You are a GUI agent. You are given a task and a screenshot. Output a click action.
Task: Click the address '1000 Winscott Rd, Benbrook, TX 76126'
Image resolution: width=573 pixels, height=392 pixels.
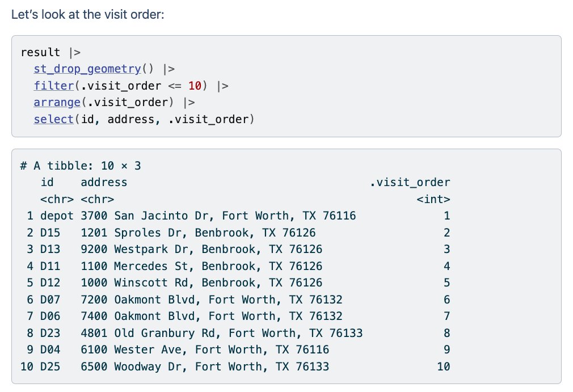tap(201, 283)
